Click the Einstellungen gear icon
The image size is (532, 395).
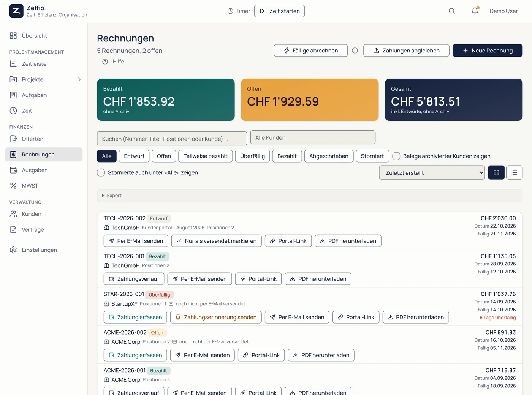pyautogui.click(x=13, y=250)
